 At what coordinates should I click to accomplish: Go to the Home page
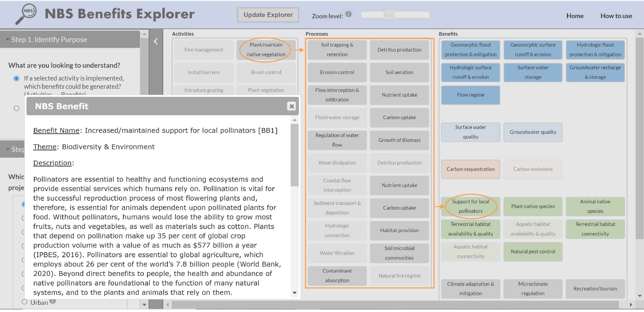[575, 16]
